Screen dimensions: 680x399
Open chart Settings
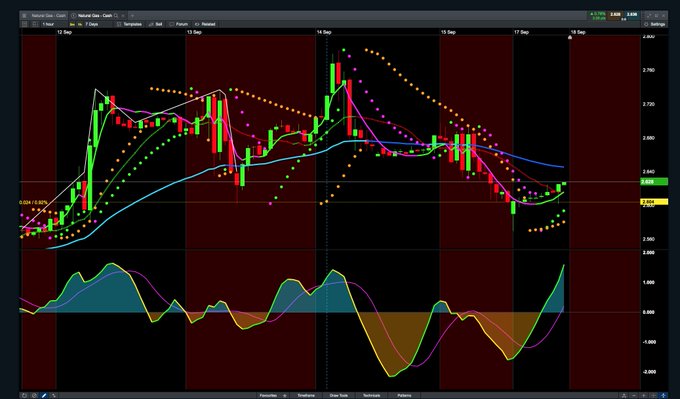[654, 24]
